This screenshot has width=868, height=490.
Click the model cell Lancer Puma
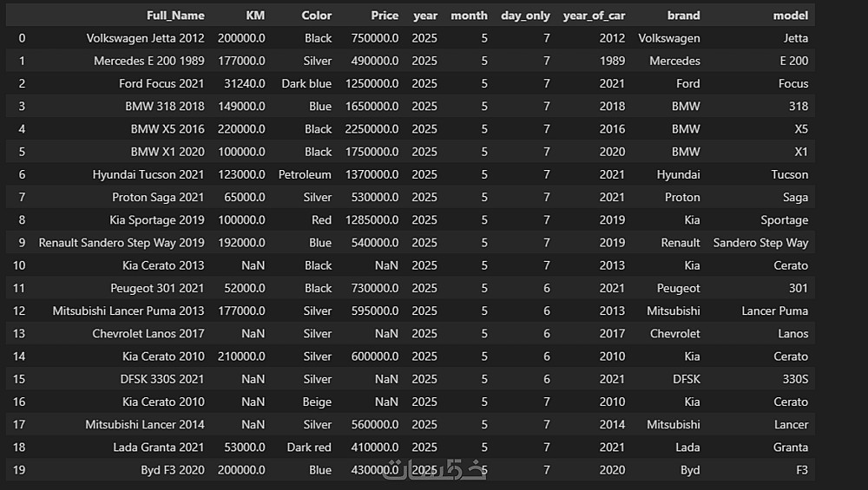coord(774,310)
